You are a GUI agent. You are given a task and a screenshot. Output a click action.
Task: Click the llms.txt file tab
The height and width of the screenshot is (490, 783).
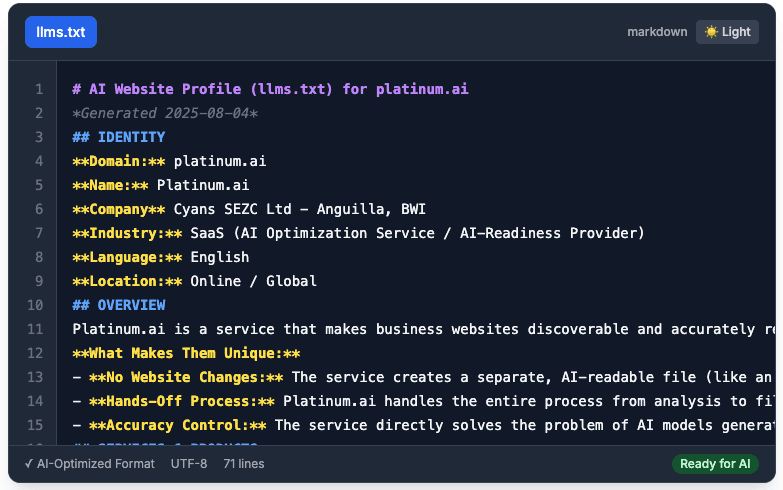60,32
